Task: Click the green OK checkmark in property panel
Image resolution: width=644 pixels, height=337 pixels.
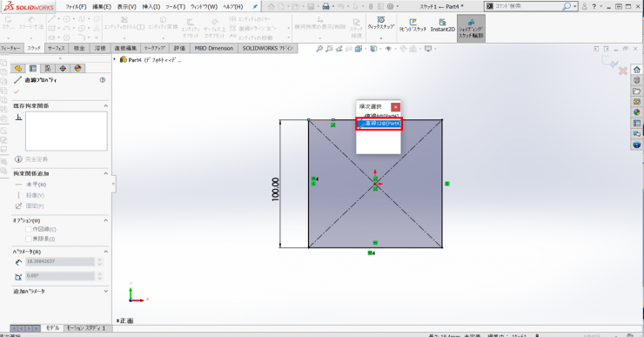Action: coord(17,91)
